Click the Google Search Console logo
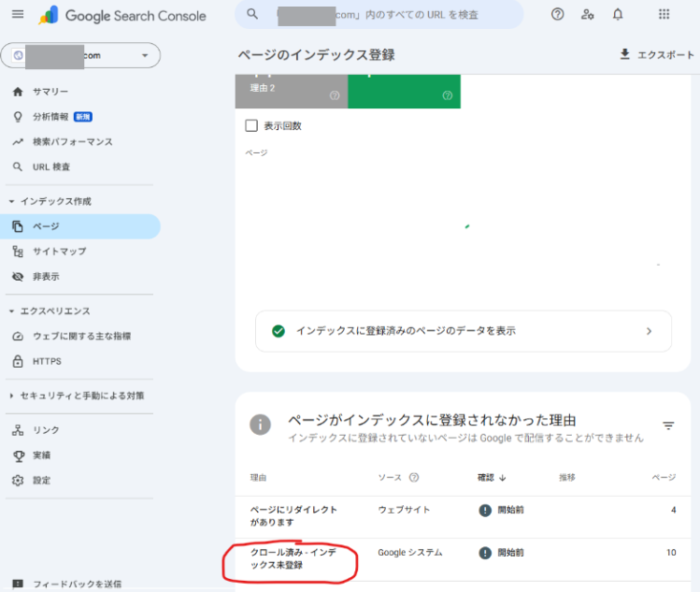 (122, 16)
